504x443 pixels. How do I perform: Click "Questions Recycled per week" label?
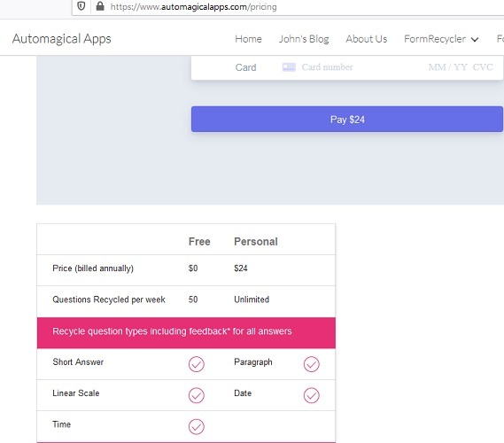(109, 299)
